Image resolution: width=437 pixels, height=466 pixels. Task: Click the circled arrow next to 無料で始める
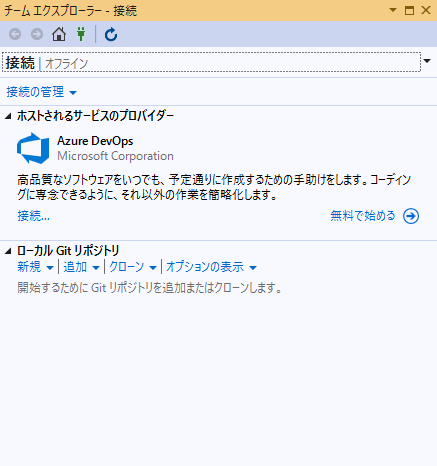411,216
